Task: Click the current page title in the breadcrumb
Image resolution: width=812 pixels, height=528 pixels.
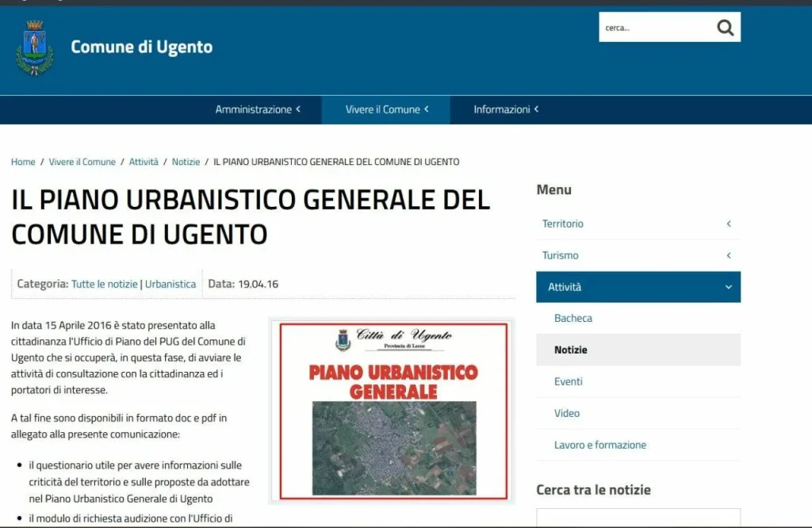Action: click(336, 162)
